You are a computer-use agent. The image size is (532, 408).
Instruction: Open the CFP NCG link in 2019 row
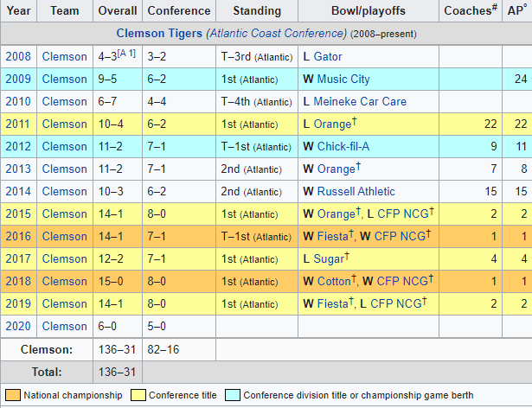tap(396, 303)
